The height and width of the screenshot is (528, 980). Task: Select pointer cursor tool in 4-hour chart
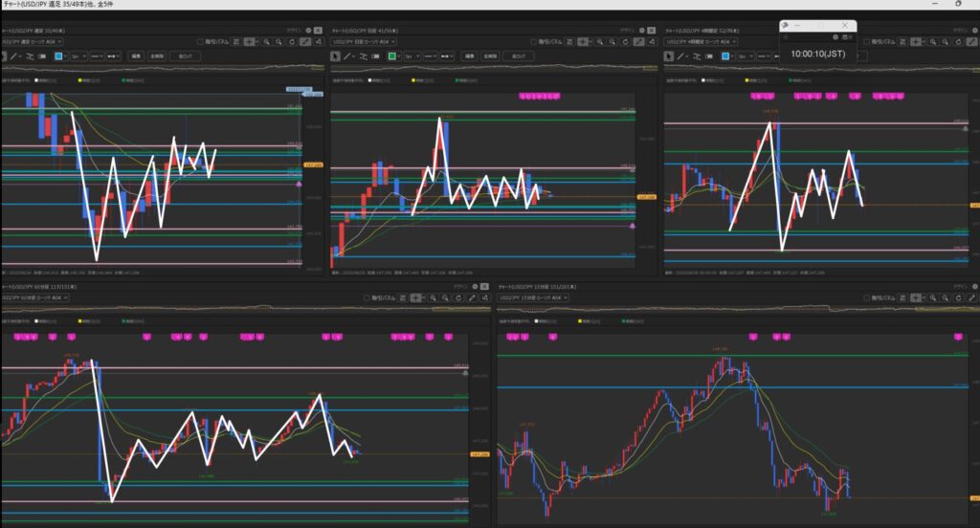[x=669, y=56]
